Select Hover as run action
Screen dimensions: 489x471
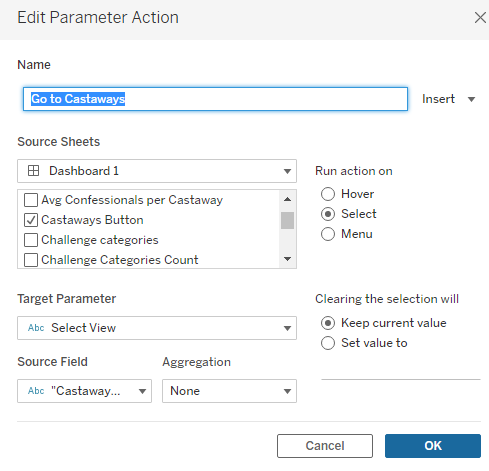328,194
